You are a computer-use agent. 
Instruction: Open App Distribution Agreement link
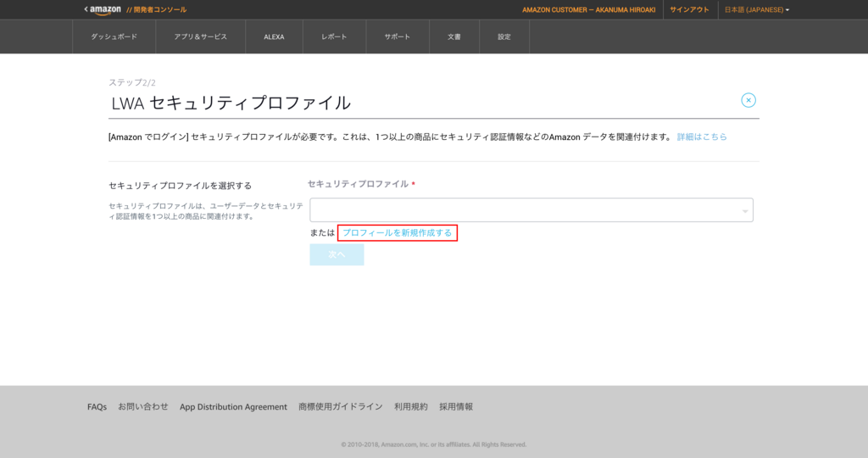click(233, 406)
